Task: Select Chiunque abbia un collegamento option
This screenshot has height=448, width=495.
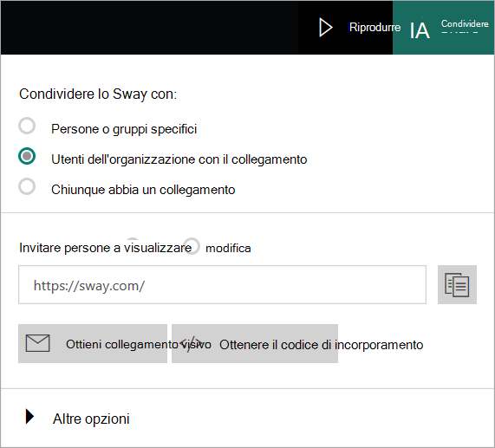Action: [x=27, y=186]
